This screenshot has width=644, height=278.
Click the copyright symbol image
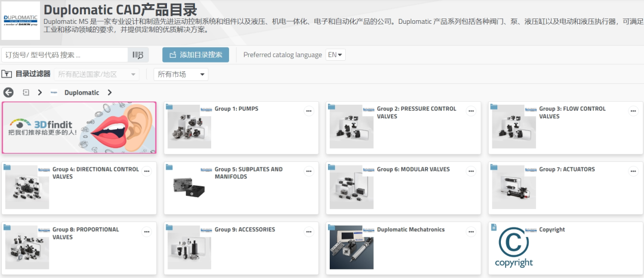(514, 247)
